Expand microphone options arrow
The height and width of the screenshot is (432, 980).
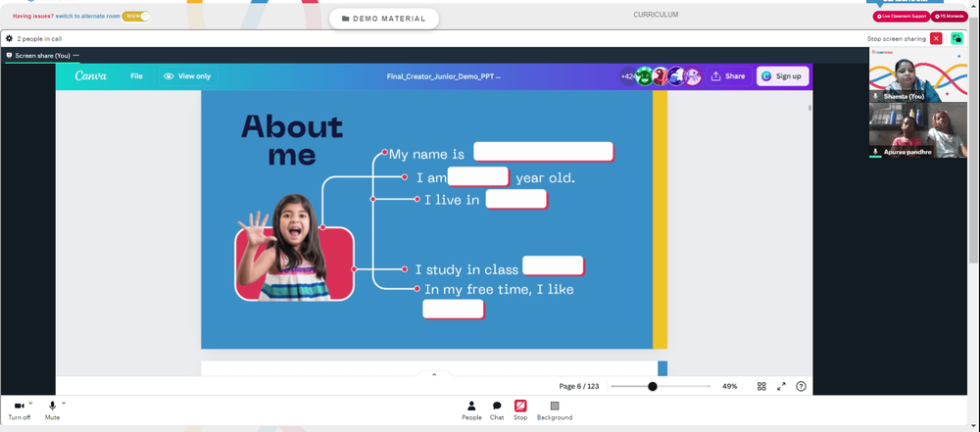[63, 404]
